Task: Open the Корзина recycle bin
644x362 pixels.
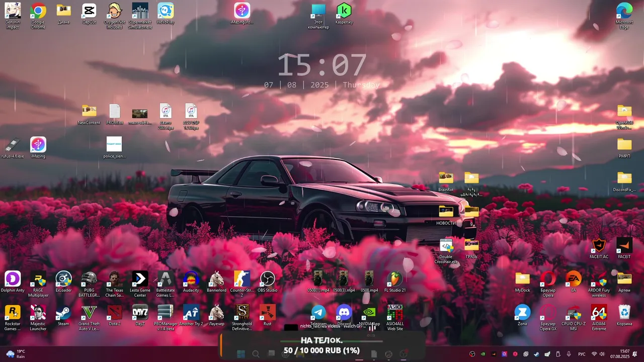Action: pyautogui.click(x=624, y=312)
